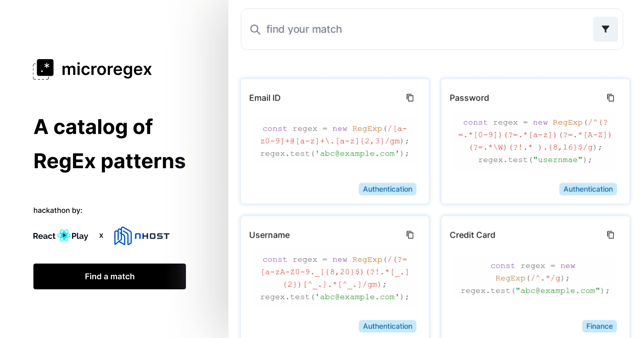Click the microregex wordmark link
The image size is (644, 338).
click(x=106, y=69)
